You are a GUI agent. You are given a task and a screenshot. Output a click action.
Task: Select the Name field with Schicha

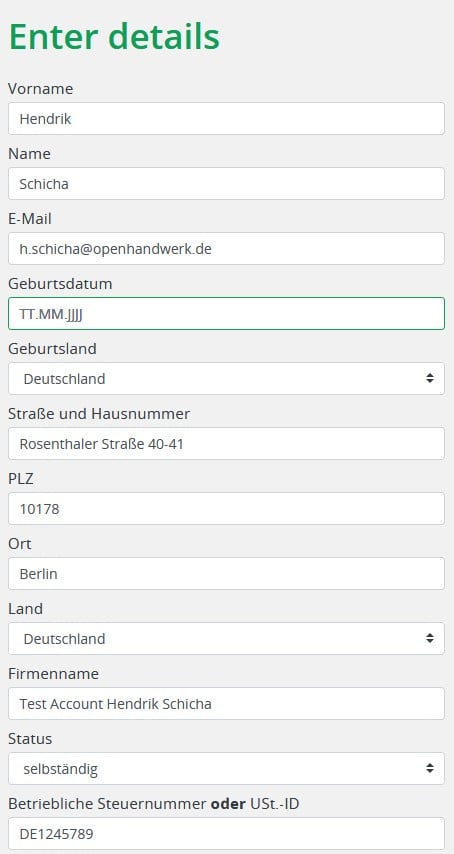[x=226, y=184]
